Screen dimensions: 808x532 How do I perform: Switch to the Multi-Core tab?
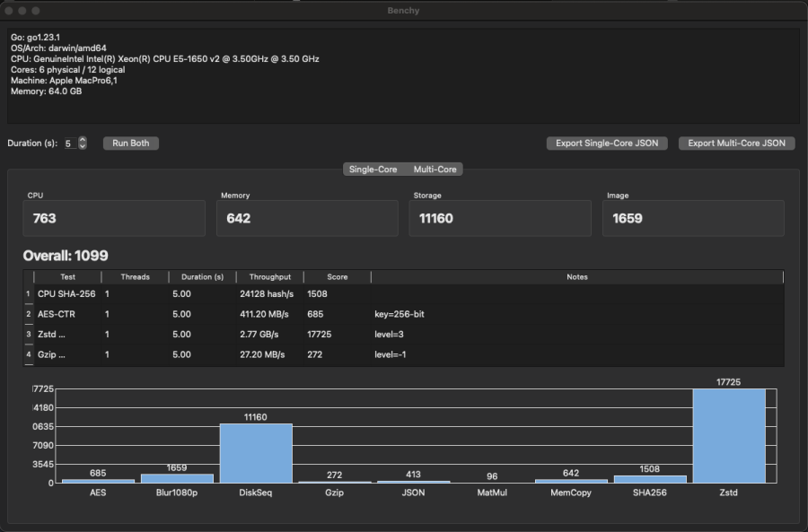pyautogui.click(x=435, y=169)
